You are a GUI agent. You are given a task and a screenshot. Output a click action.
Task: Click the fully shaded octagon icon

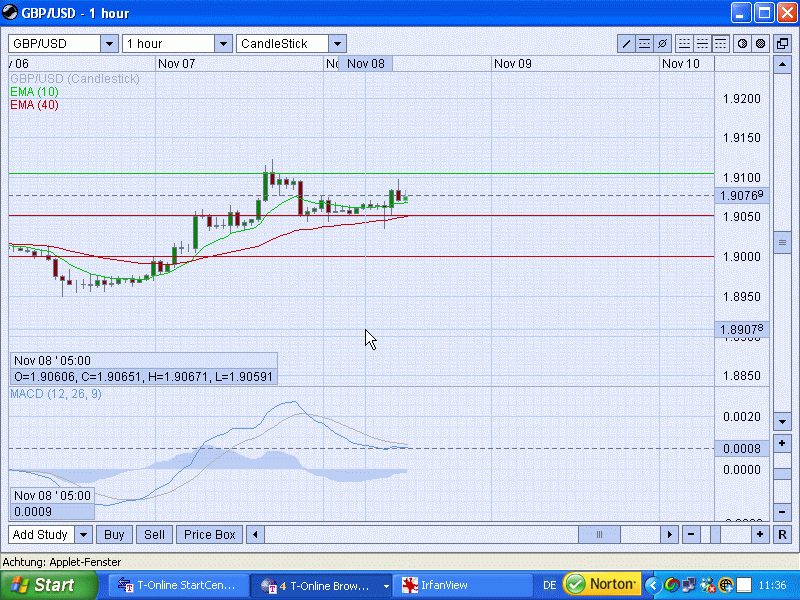pyautogui.click(x=760, y=44)
